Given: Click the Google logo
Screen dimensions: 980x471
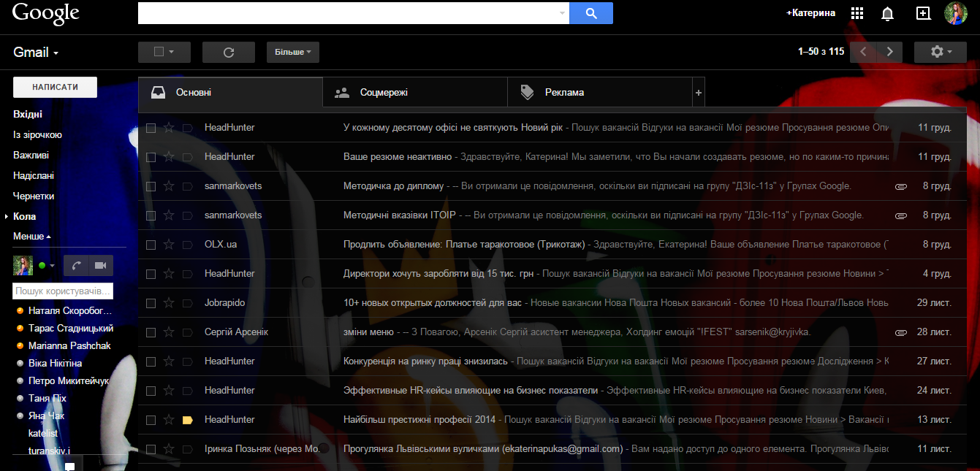Looking at the screenshot, I should (x=45, y=13).
